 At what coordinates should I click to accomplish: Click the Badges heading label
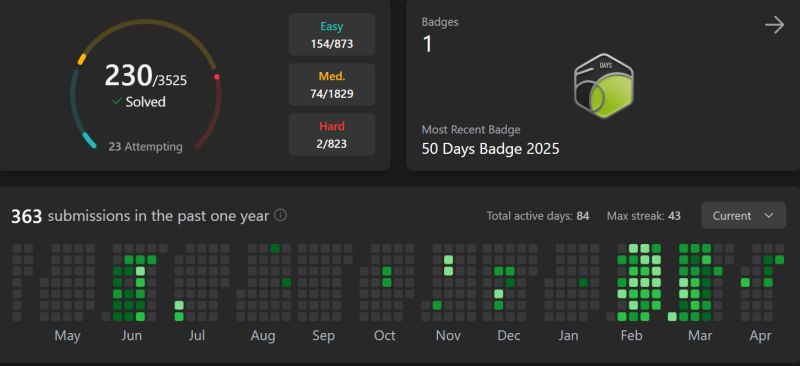pyautogui.click(x=440, y=22)
